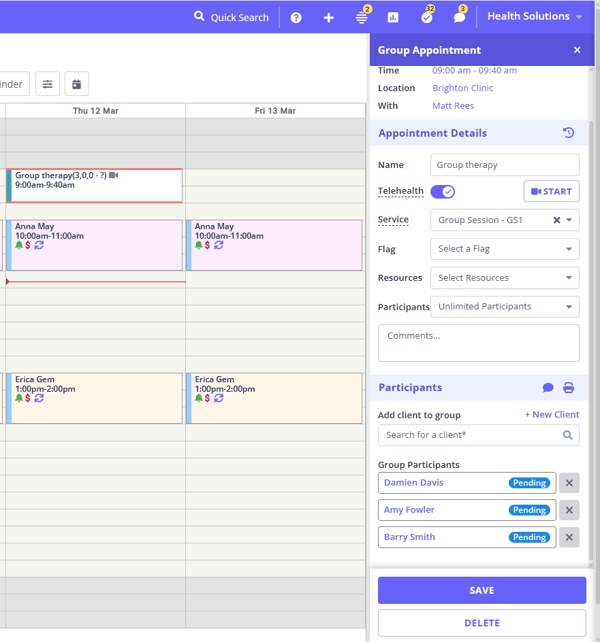Open tasks checkmark icon with badge 32
The height and width of the screenshot is (642, 600).
(x=427, y=18)
